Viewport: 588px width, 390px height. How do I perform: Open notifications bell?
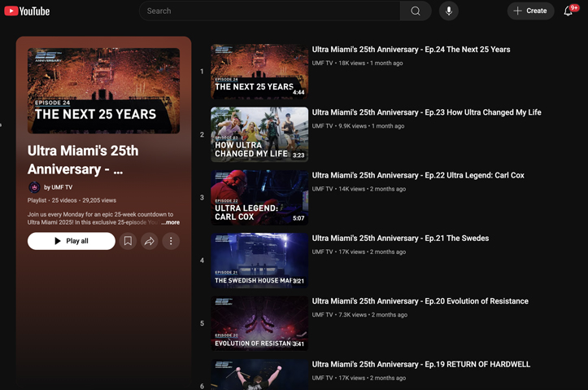[568, 11]
